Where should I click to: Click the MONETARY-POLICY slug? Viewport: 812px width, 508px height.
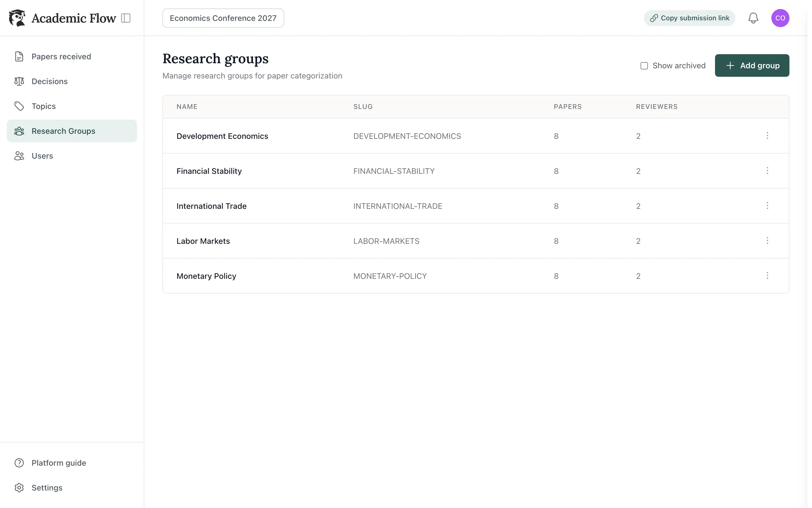390,276
